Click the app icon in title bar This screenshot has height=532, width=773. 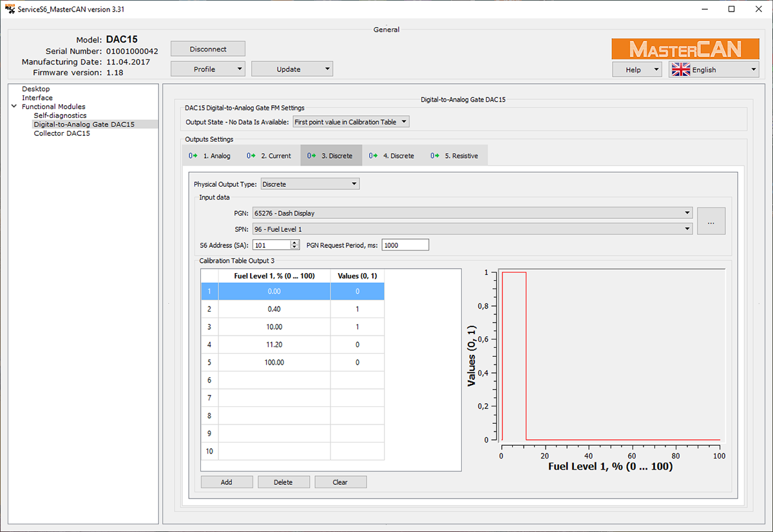[x=9, y=8]
